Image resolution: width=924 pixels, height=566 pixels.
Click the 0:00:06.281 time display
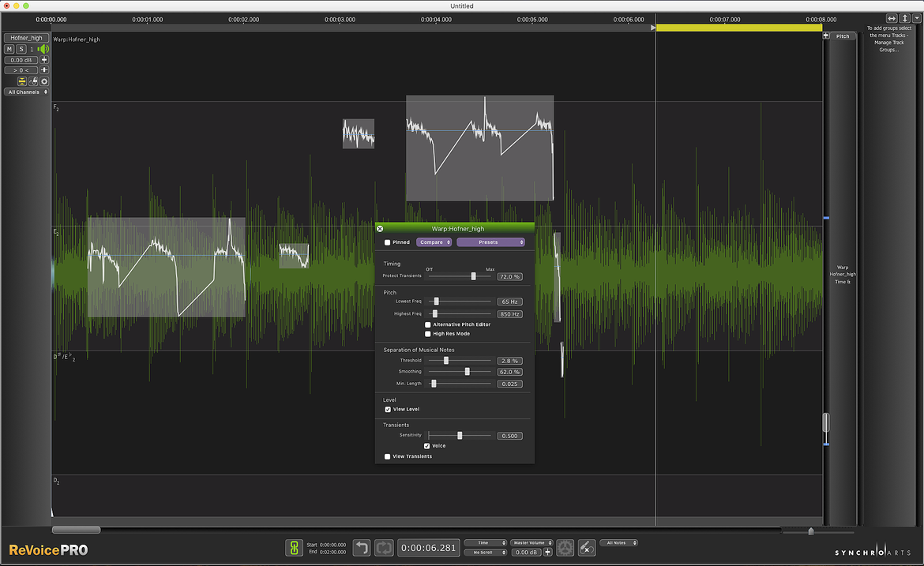click(x=428, y=548)
